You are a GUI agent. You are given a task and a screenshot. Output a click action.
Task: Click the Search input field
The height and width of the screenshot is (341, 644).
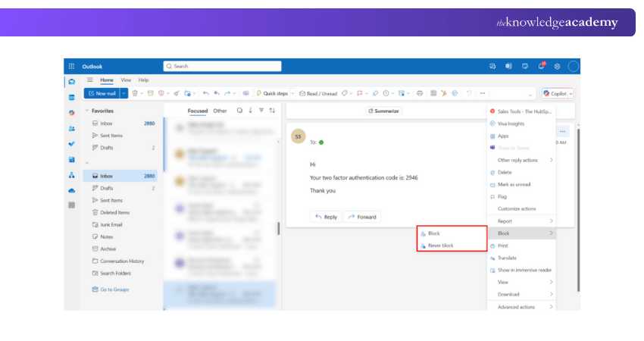point(222,66)
